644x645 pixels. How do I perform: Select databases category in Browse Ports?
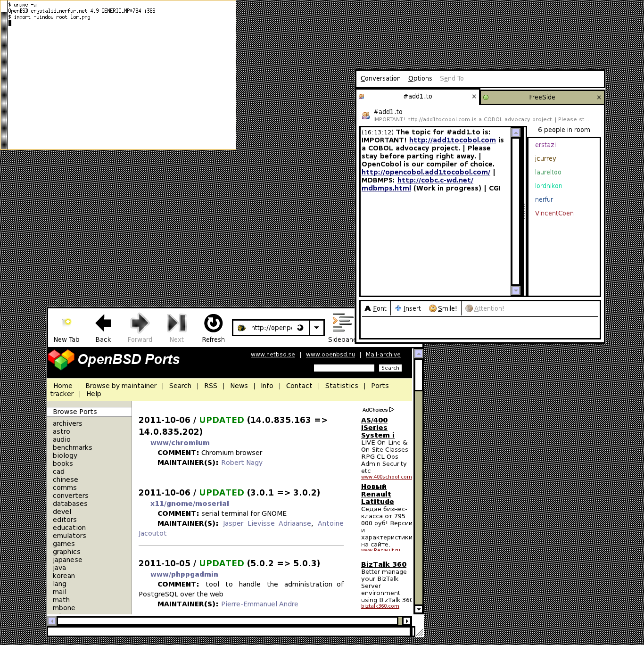click(70, 504)
